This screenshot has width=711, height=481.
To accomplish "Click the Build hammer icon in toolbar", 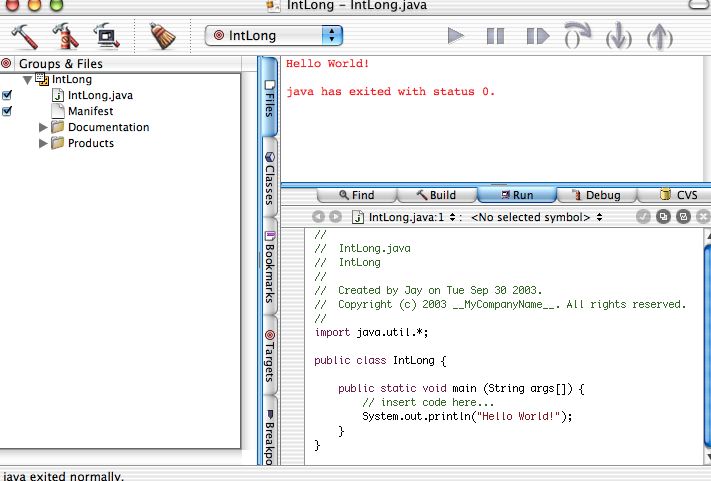I will [24, 36].
